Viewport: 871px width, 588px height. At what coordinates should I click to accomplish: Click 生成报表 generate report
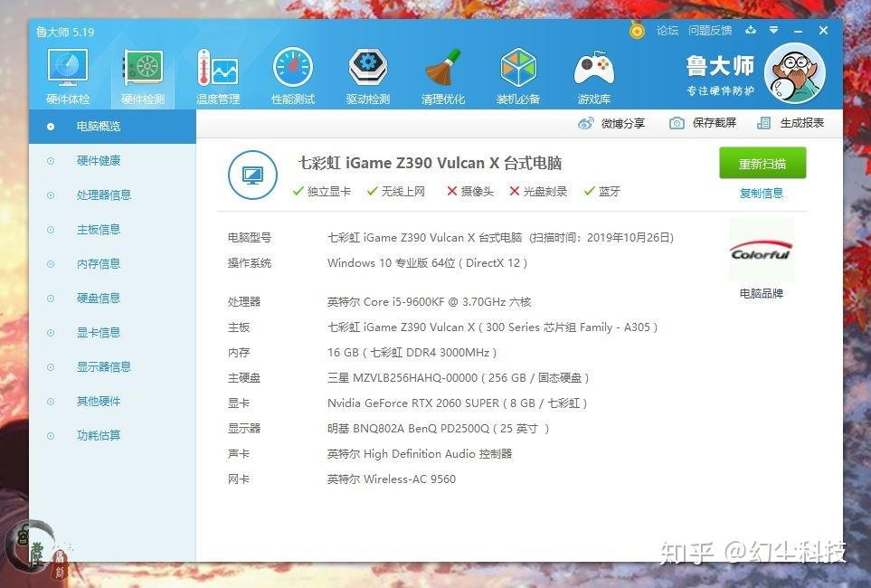click(791, 123)
